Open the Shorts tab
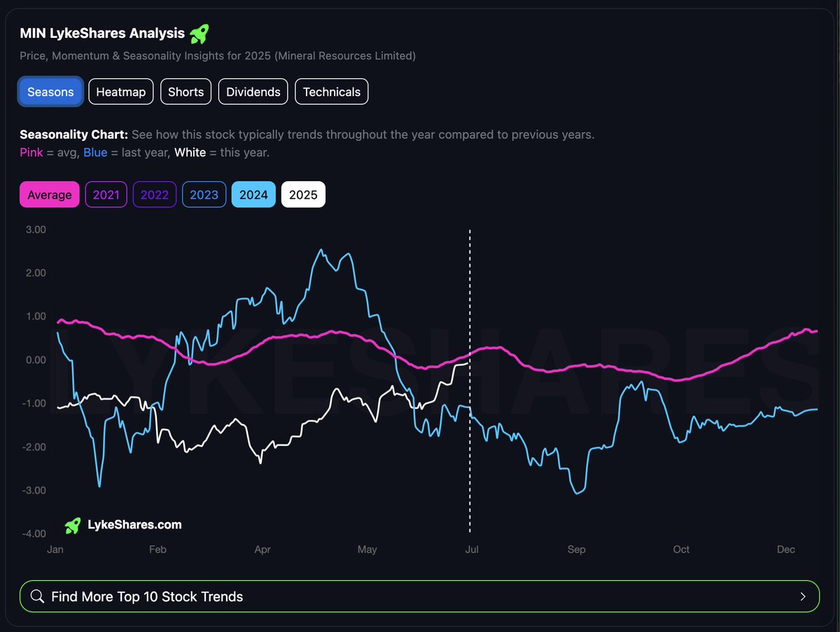This screenshot has height=632, width=840. coord(186,92)
